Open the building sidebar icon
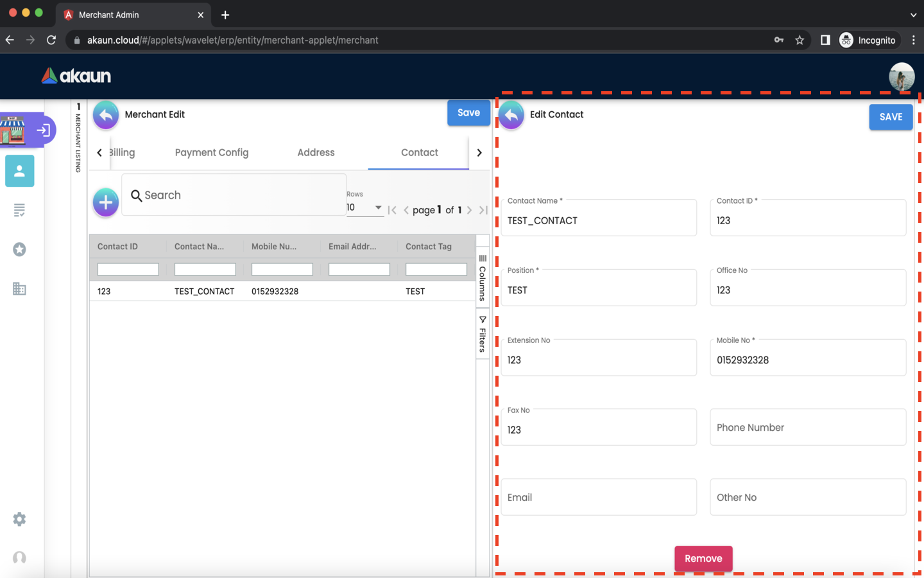The width and height of the screenshot is (924, 578). point(19,289)
